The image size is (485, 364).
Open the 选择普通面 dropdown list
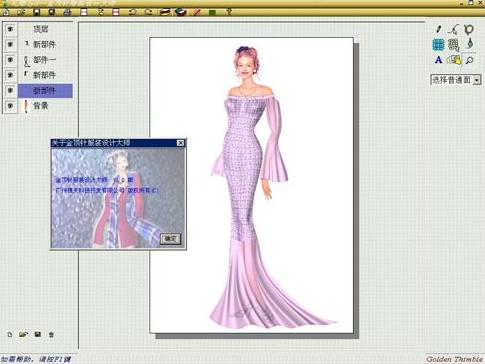click(477, 80)
